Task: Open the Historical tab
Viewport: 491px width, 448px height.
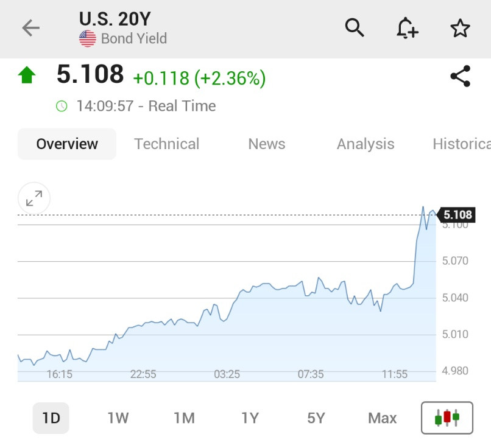Action: pos(462,144)
